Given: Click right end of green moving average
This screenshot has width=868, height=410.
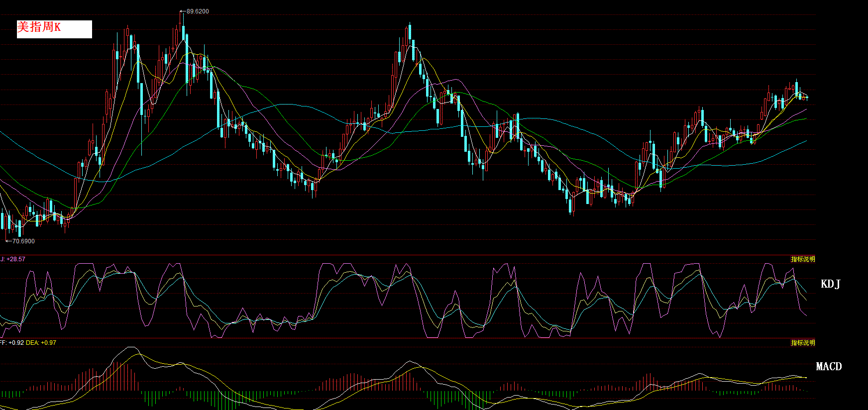Looking at the screenshot, I should coord(806,118).
